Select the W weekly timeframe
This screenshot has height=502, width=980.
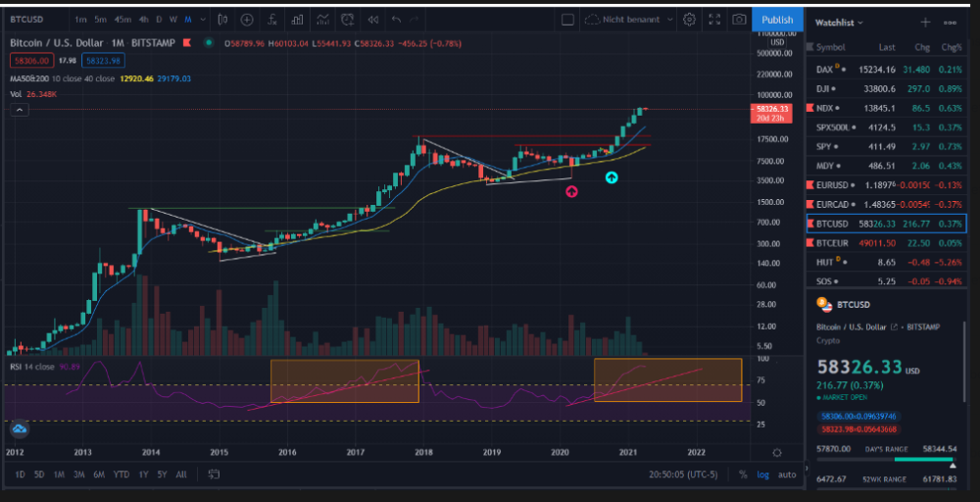tap(173, 20)
